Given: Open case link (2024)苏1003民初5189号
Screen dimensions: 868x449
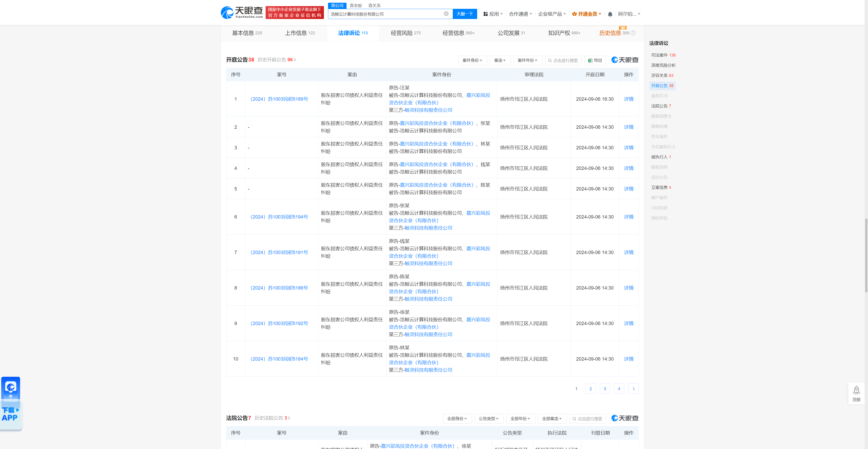Looking at the screenshot, I should (x=279, y=99).
